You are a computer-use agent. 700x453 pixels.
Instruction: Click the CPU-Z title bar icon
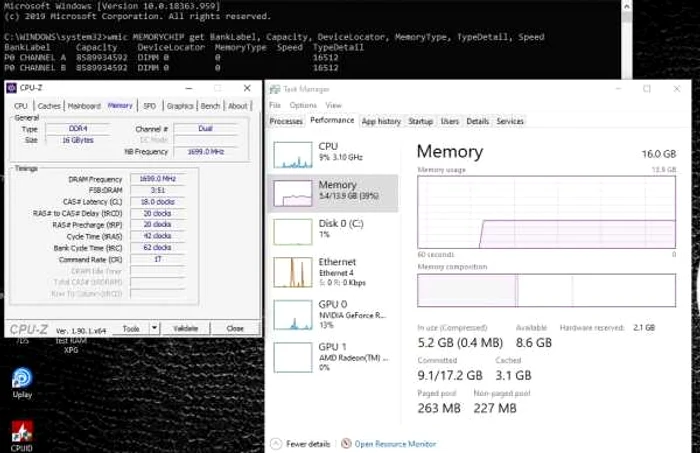(12, 88)
